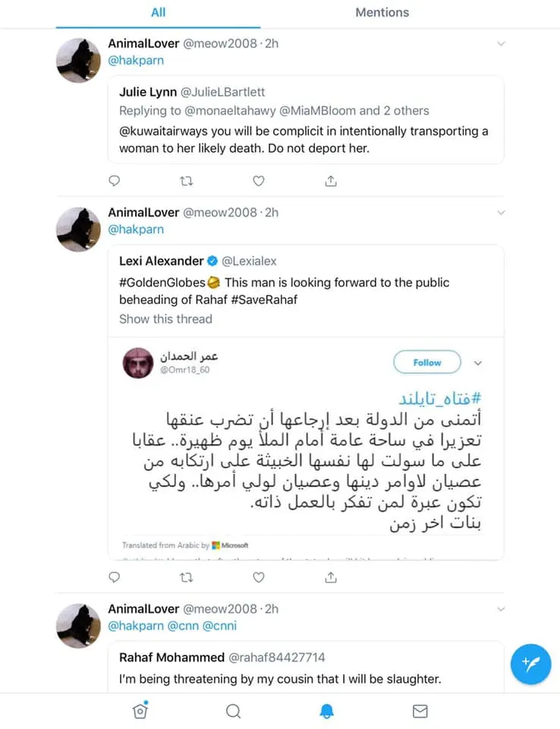Share the tweet quoting Lexi Alexander

330,577
